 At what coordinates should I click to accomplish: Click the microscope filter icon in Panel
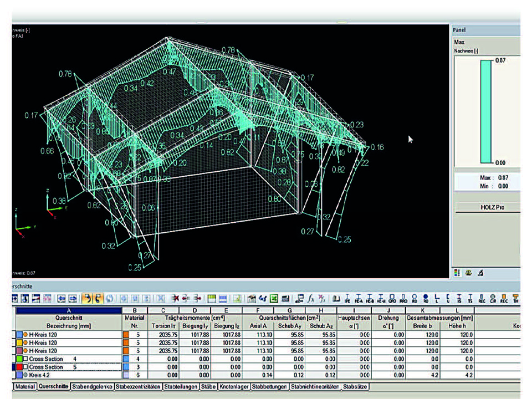coord(480,273)
